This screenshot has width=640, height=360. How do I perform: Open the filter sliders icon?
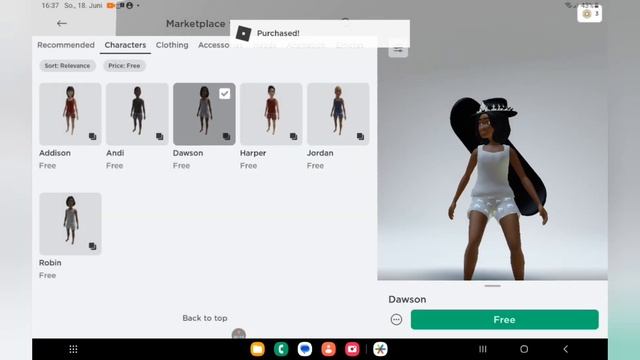tap(398, 50)
